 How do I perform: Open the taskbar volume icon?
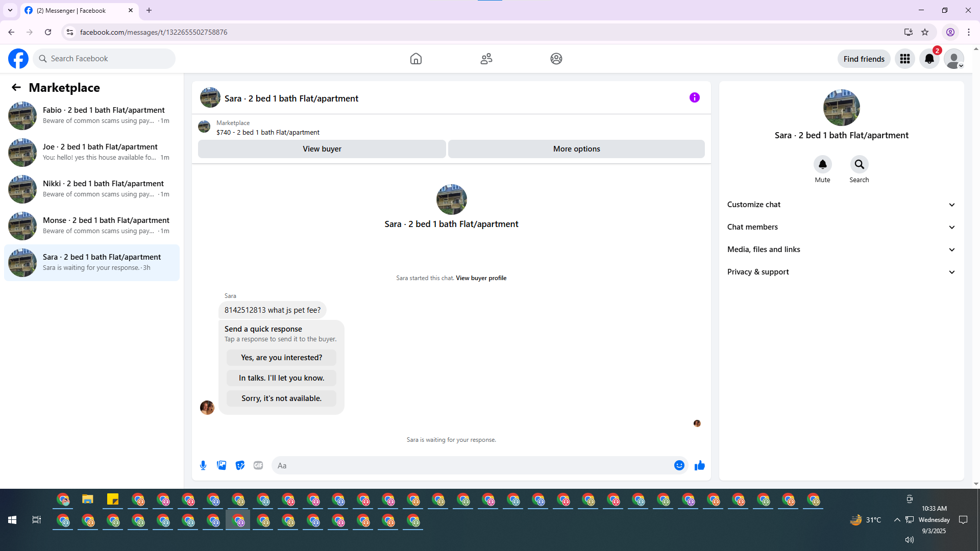tap(910, 540)
